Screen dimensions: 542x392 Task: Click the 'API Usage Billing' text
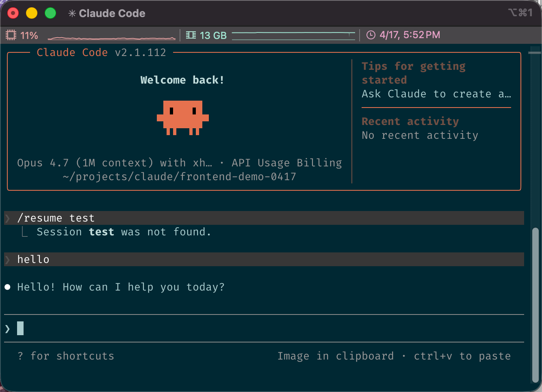(x=287, y=163)
